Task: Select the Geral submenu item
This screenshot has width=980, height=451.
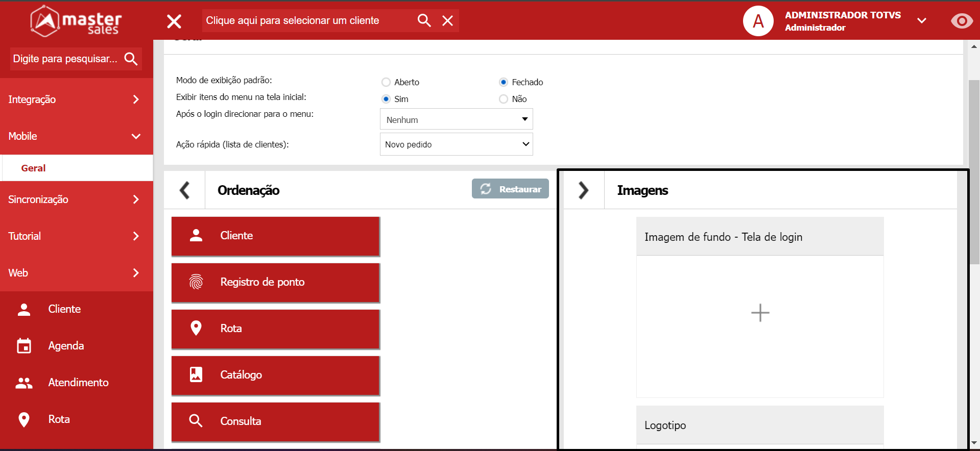Action: (x=78, y=168)
